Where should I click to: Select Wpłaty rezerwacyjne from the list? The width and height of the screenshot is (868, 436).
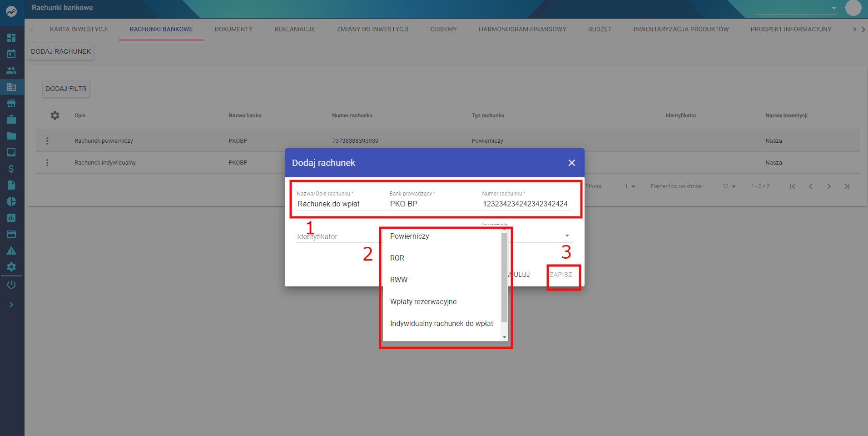tap(423, 301)
